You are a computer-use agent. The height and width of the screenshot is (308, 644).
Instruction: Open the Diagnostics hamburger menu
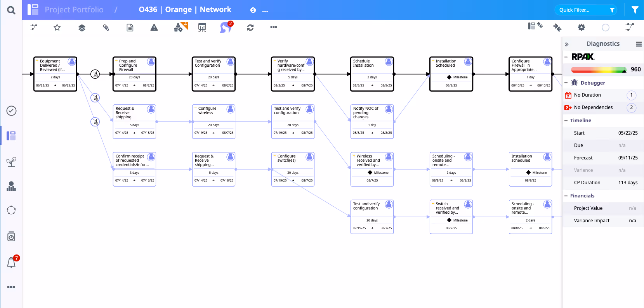pos(639,44)
